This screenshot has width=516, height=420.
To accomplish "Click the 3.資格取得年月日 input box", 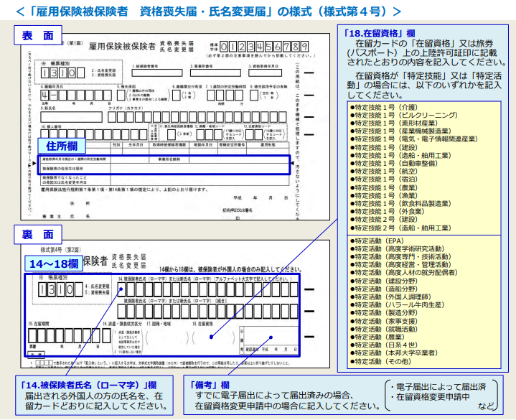I will point(265,73).
